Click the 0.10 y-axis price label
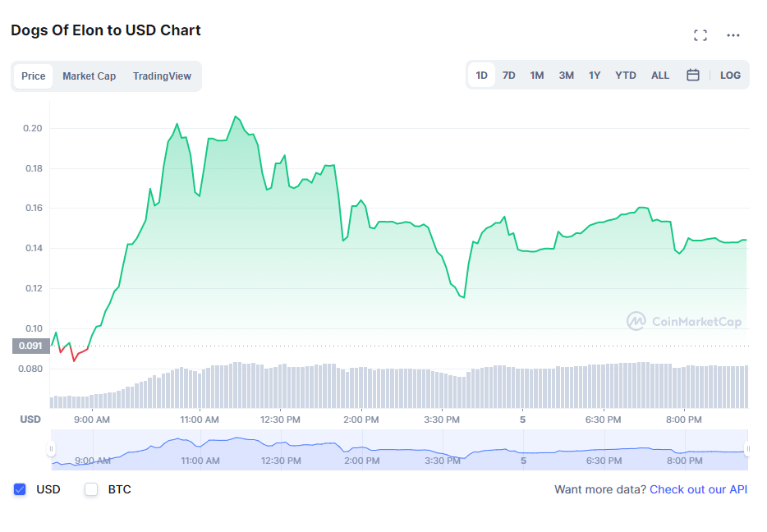The height and width of the screenshot is (532, 767). click(x=34, y=328)
